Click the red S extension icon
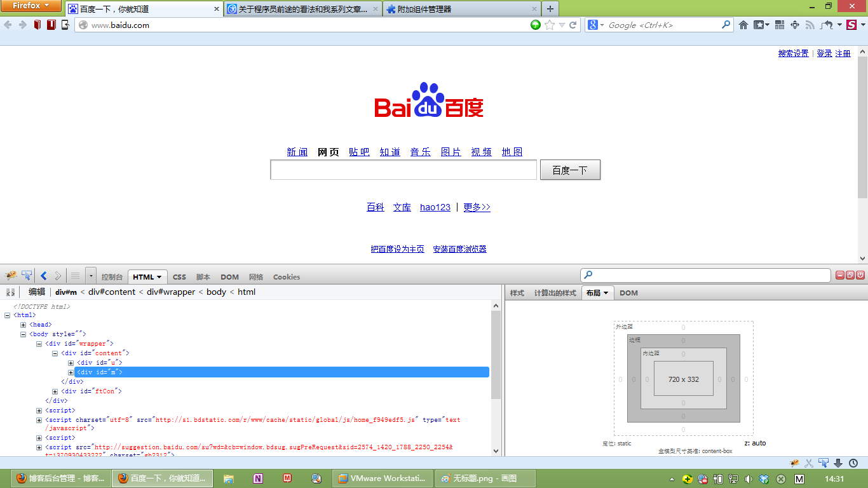This screenshot has height=488, width=868. pos(851,25)
